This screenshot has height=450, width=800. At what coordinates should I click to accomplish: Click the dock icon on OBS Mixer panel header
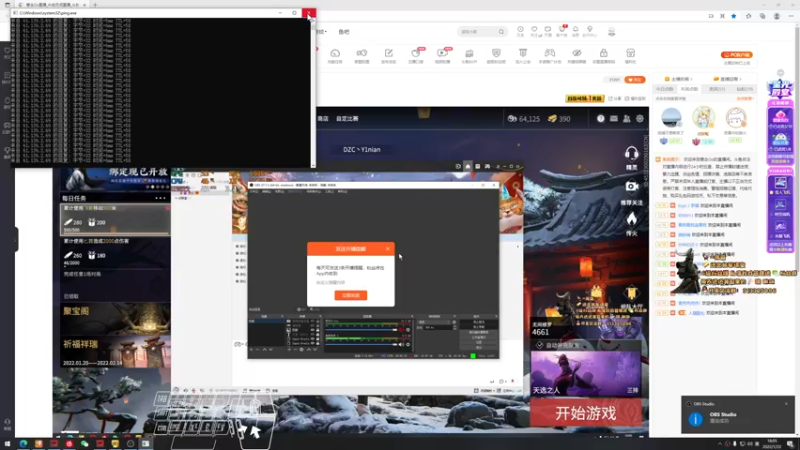(x=412, y=316)
